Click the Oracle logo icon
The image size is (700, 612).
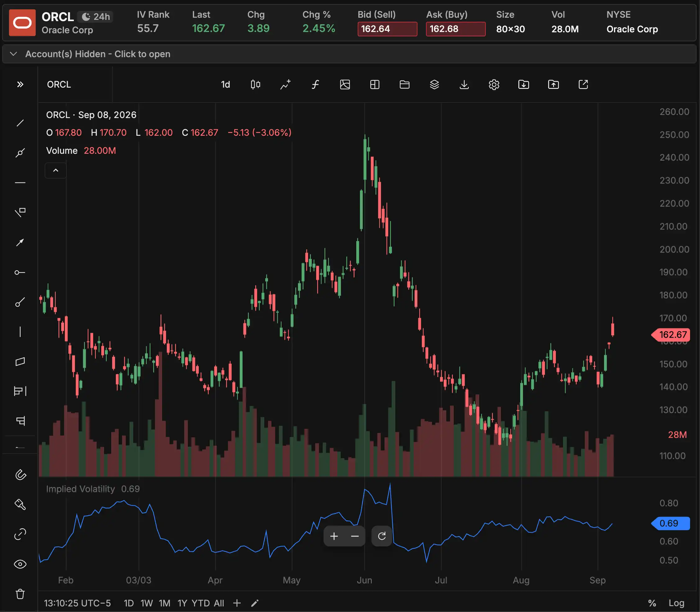pyautogui.click(x=22, y=23)
